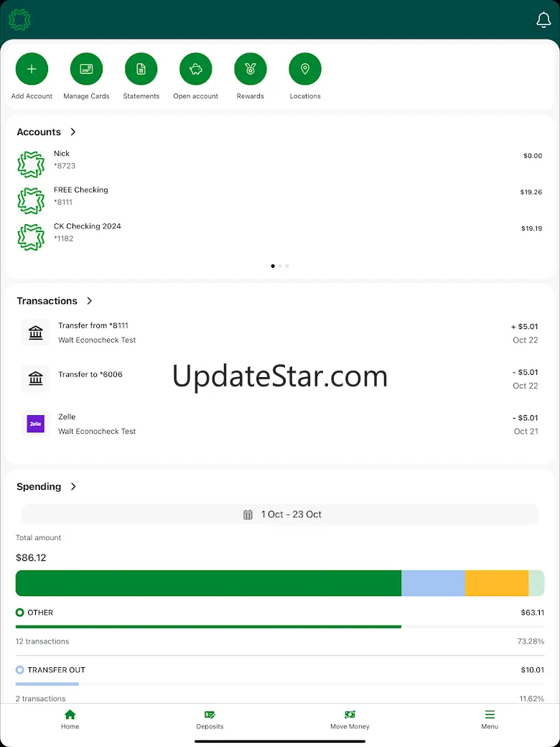
Task: Tap bank icon for Transfer to *6006
Action: click(x=36, y=379)
